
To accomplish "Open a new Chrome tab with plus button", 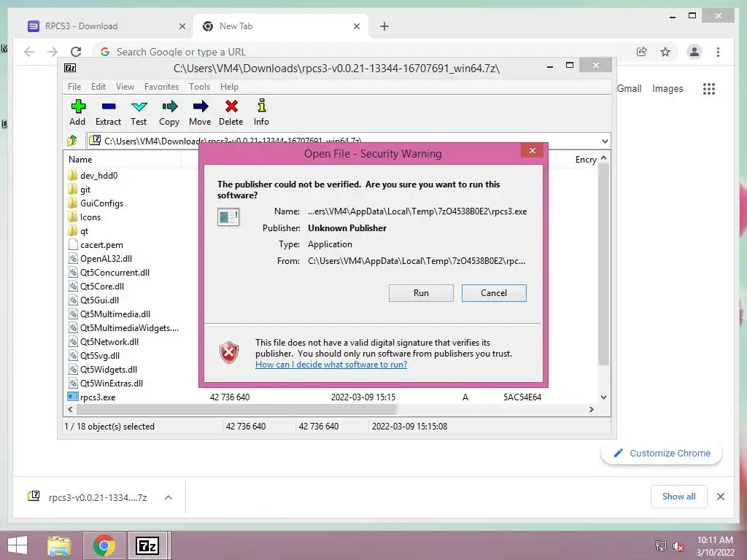I will pos(384,26).
